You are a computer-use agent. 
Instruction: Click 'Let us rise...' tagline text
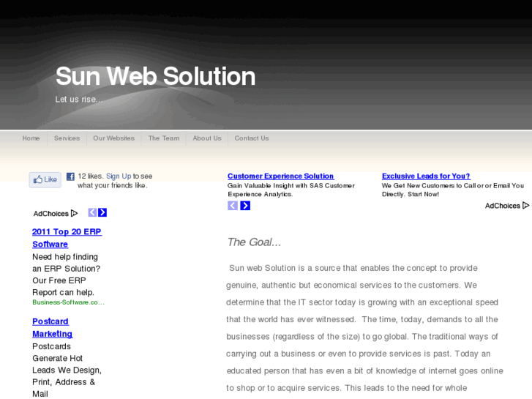(x=79, y=100)
